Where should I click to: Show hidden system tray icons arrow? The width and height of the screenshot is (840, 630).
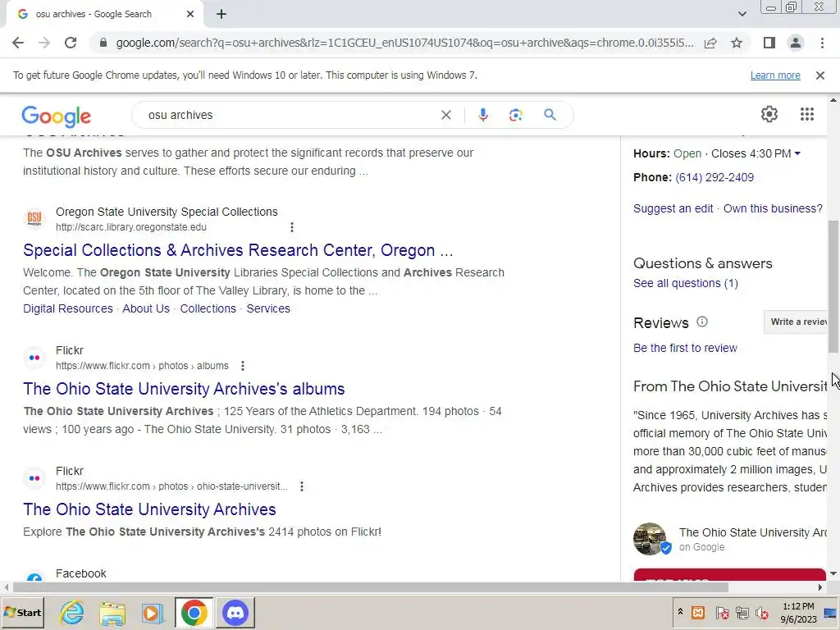[x=680, y=612]
